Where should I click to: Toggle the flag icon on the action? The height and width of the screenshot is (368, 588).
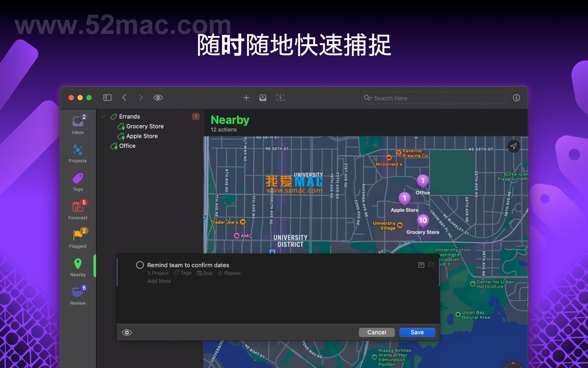(x=431, y=265)
